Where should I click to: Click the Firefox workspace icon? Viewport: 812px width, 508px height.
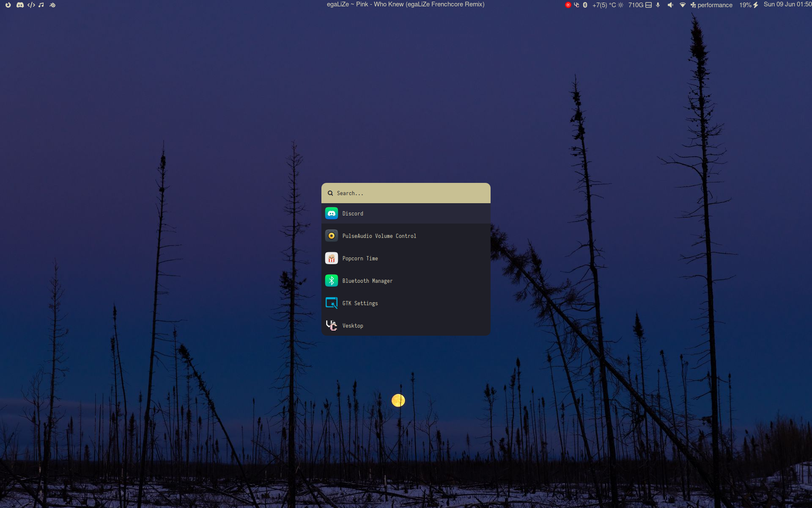[x=8, y=5]
